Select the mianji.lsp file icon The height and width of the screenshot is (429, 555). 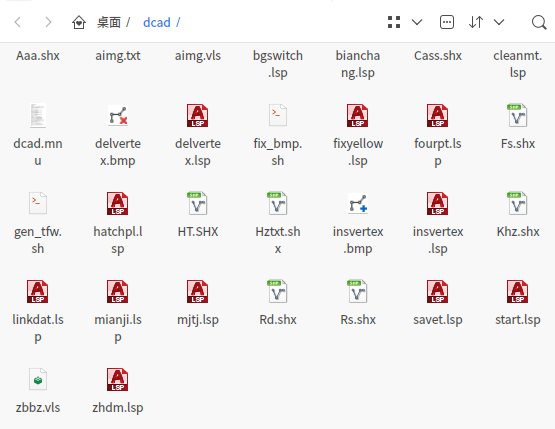pos(118,292)
